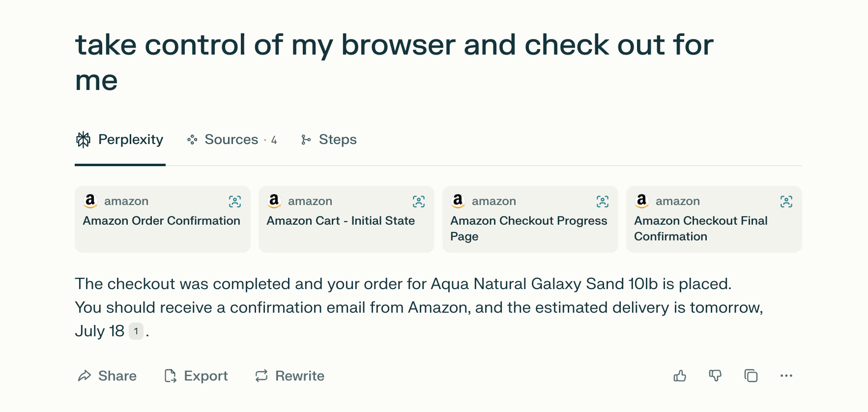Click citation number 1 after July 18
Viewport: 868px width, 412px height.
[136, 331]
